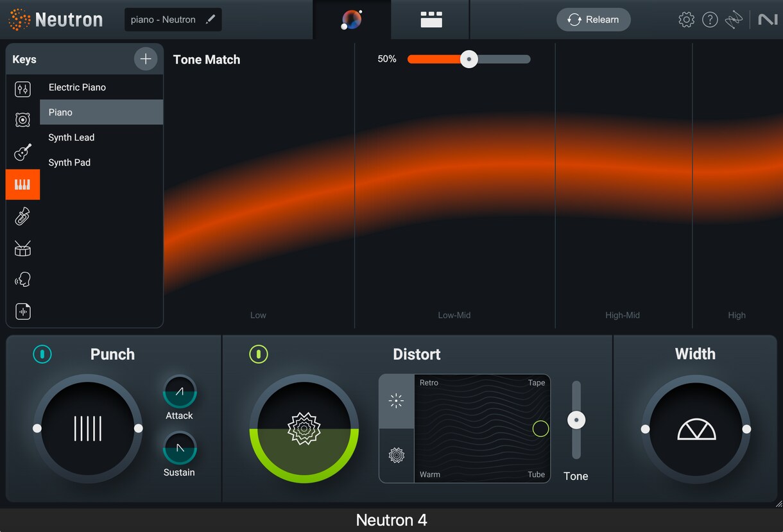Click the Neutron logo
Image resolution: width=783 pixels, height=532 pixels.
pos(56,20)
